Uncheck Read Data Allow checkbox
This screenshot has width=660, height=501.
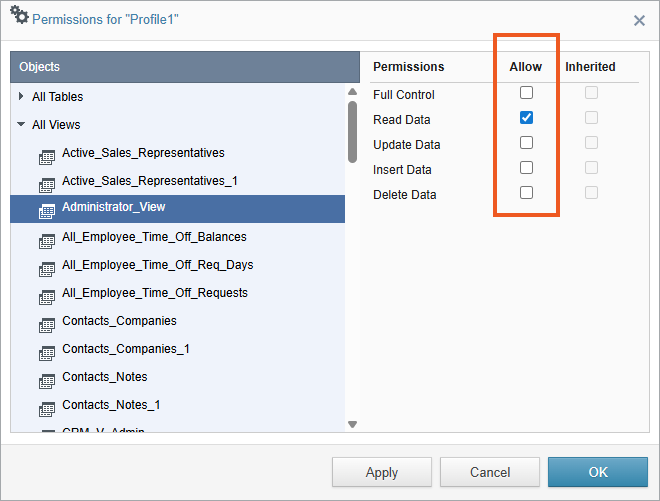[x=526, y=117]
